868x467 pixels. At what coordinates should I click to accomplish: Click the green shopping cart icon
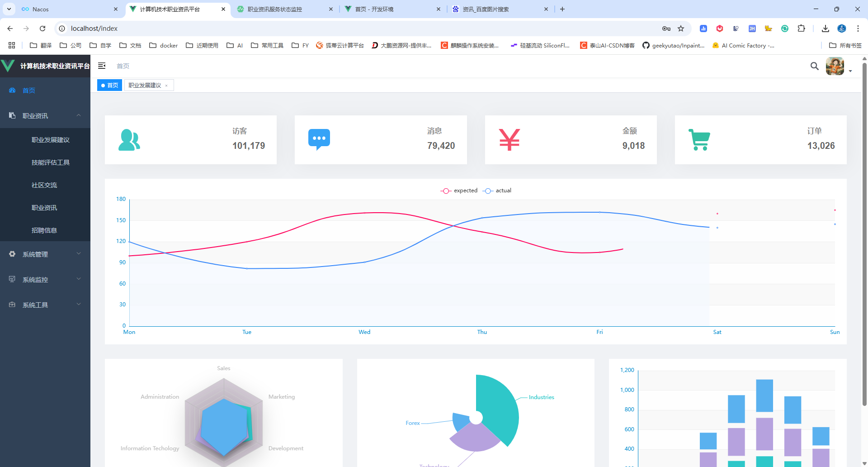[699, 140]
